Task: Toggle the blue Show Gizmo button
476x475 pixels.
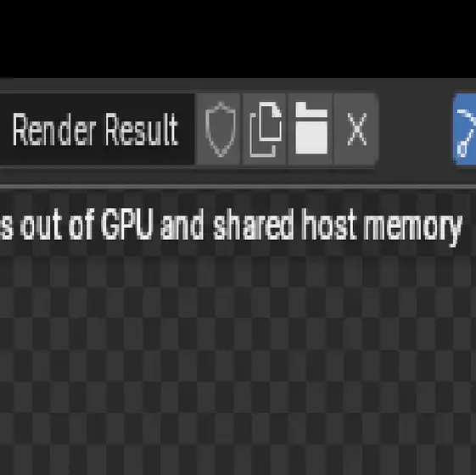Action: click(465, 129)
